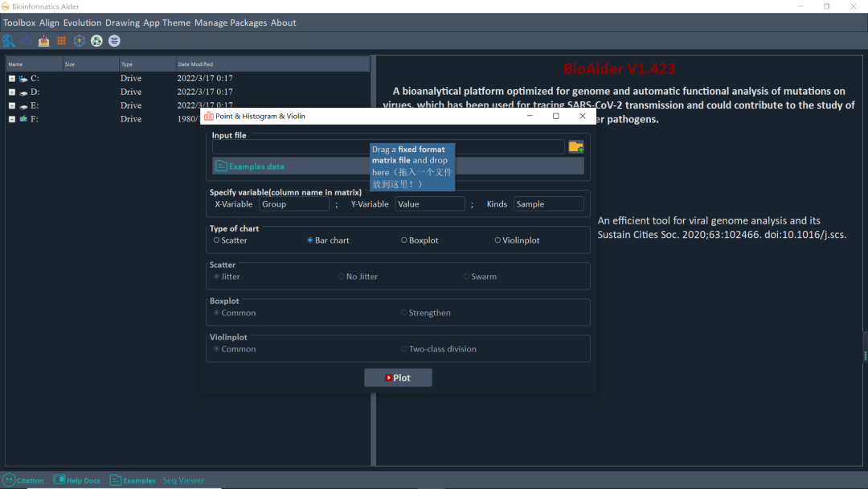Open the About menu
This screenshot has width=868, height=489.
284,23
